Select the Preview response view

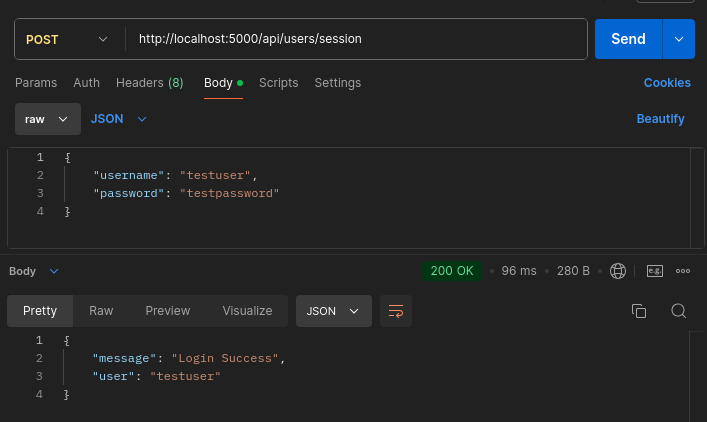click(168, 311)
